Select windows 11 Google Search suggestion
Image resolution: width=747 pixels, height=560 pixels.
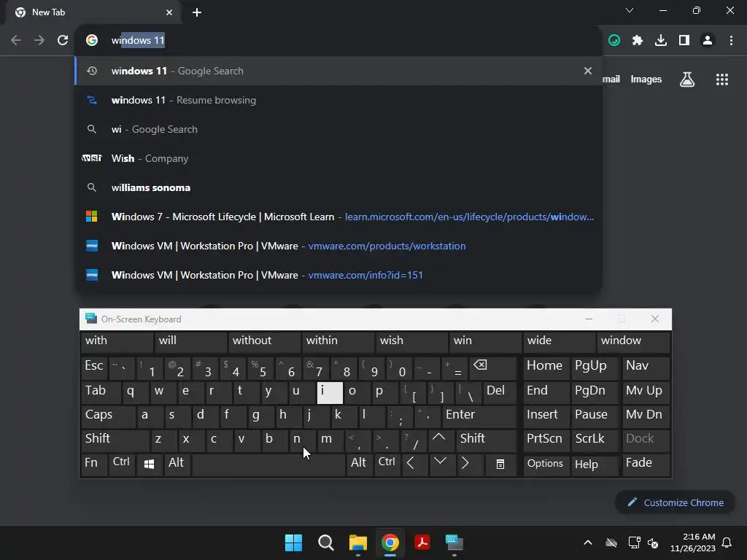pos(338,71)
